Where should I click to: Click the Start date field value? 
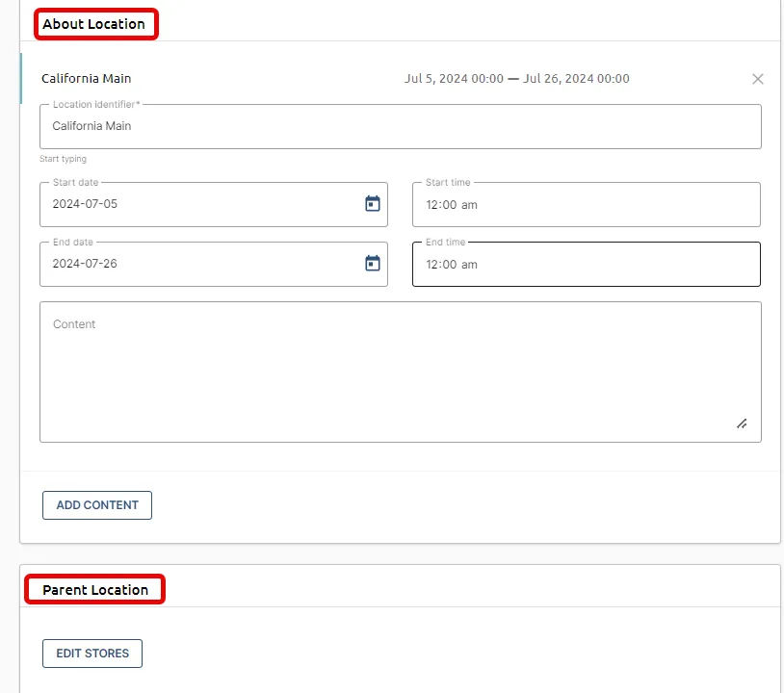point(85,204)
